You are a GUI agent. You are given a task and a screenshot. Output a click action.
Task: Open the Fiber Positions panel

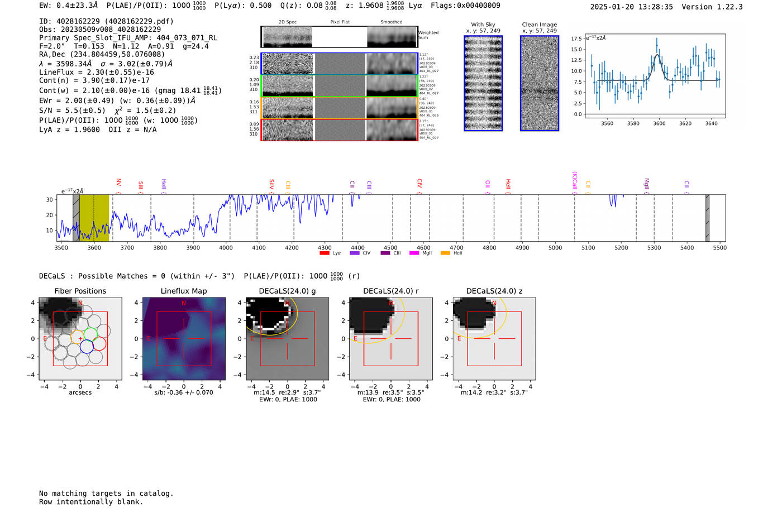tap(80, 338)
